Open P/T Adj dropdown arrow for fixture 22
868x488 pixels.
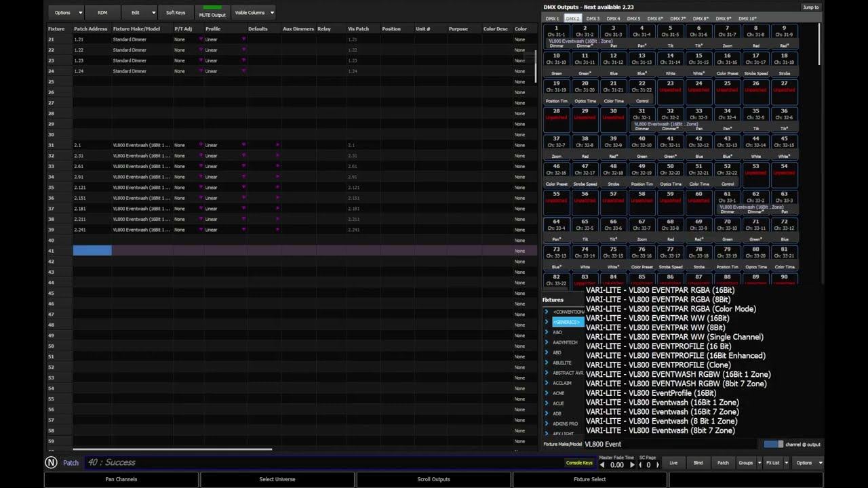[201, 50]
